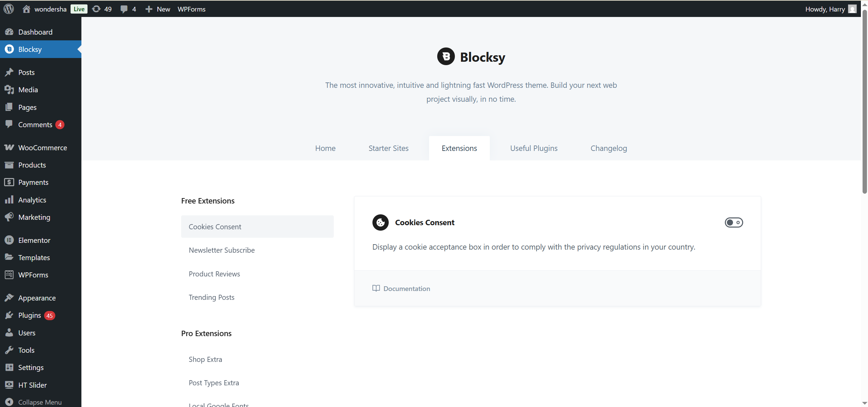
Task: Open the Useful Plugins tab
Action: pyautogui.click(x=533, y=148)
